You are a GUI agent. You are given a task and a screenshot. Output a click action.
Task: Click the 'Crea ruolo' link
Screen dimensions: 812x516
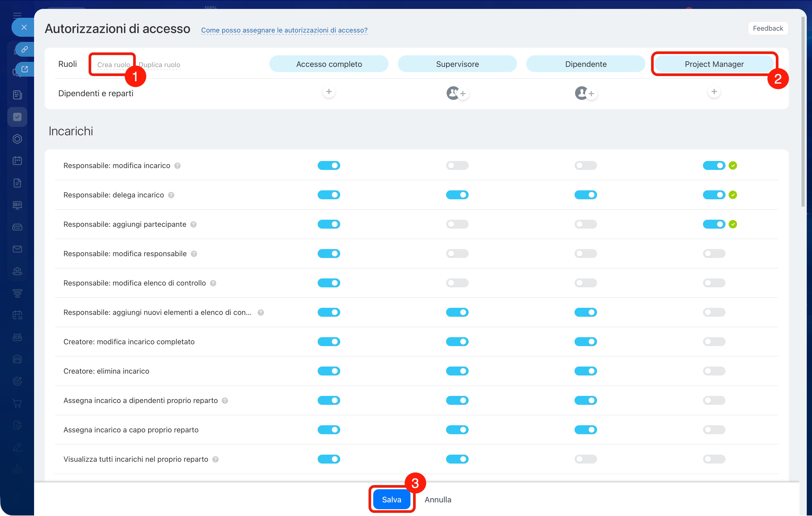(113, 65)
